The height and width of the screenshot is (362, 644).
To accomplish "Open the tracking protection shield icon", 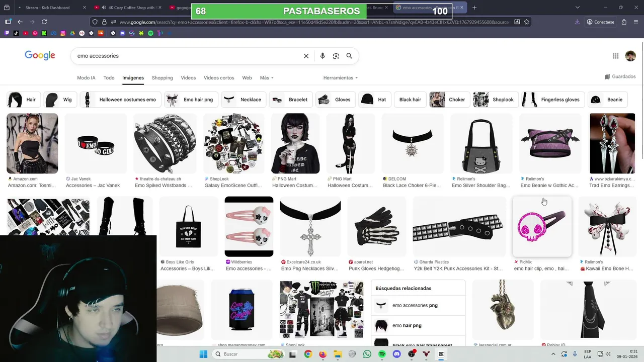I will (95, 22).
